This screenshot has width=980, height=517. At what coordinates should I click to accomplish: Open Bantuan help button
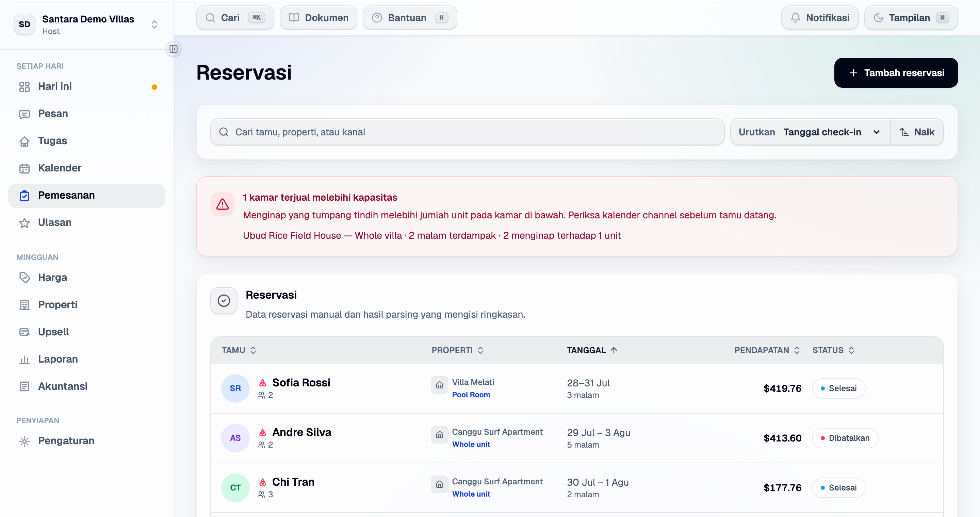coord(410,18)
